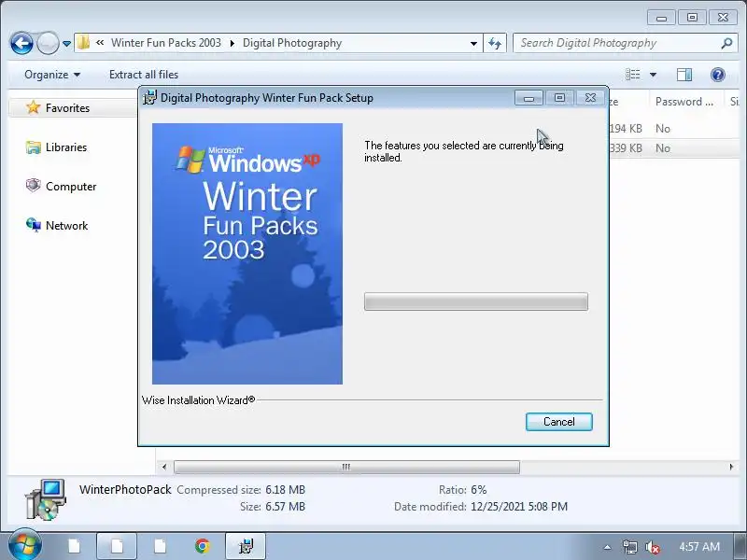Minimize the Setup dialog
Image resolution: width=747 pixels, height=560 pixels.
pos(529,98)
